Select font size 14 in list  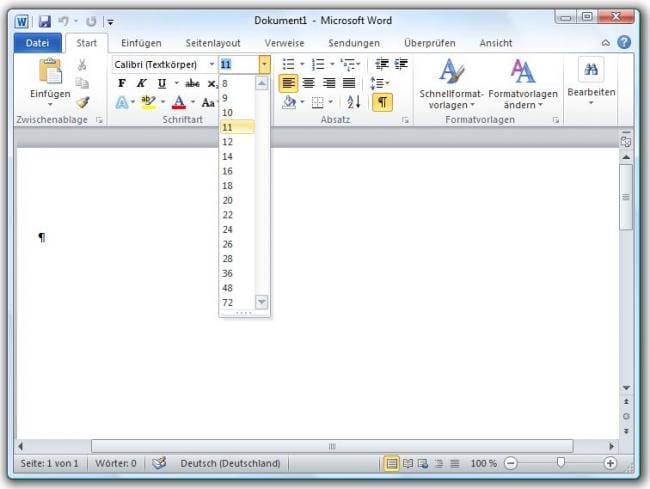pyautogui.click(x=238, y=157)
